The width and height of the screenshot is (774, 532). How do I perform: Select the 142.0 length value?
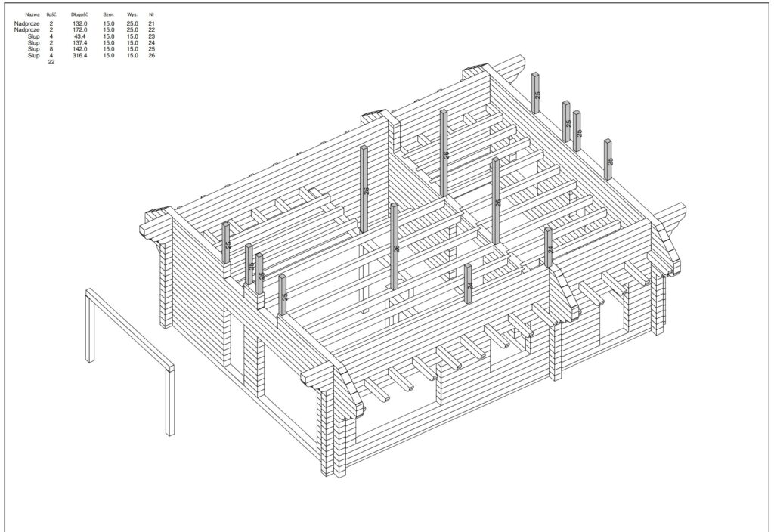tap(79, 49)
